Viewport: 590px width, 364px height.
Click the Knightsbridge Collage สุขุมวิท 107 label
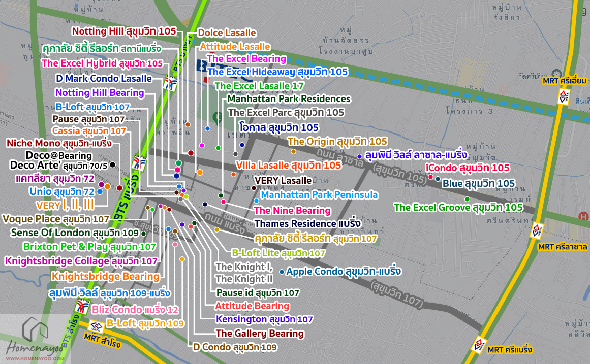click(81, 261)
